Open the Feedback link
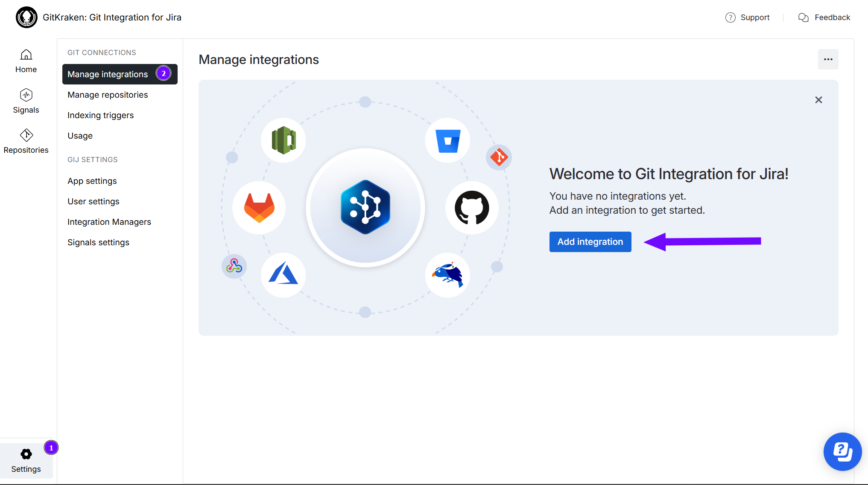868x485 pixels. point(824,17)
